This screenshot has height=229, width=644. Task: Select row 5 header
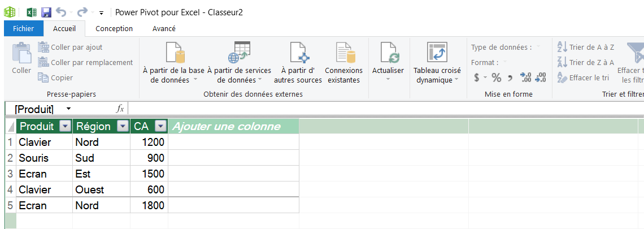(10, 205)
